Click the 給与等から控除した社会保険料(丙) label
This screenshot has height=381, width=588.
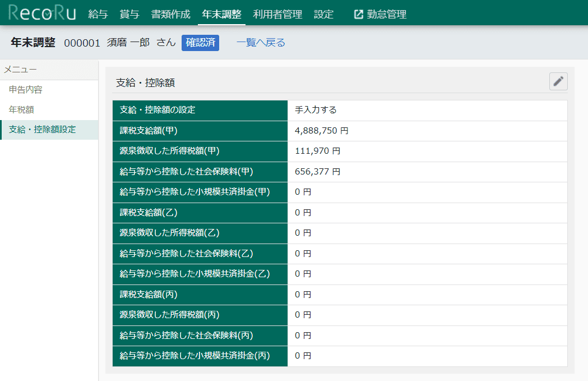click(x=186, y=335)
